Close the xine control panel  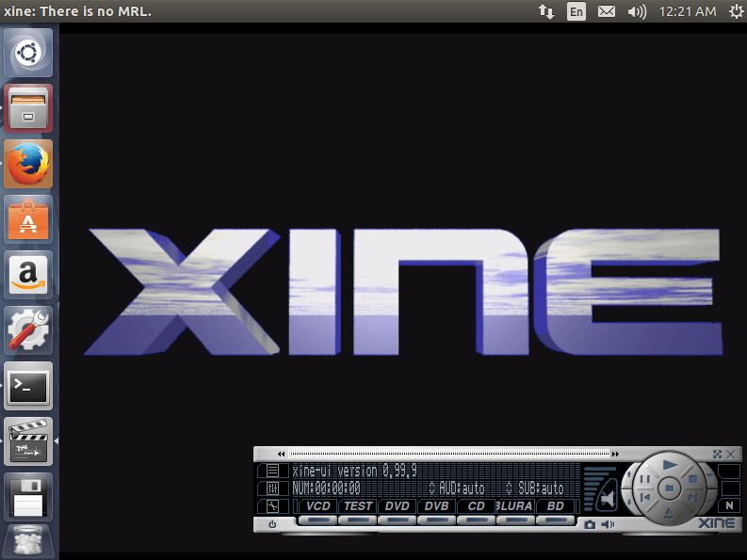[x=731, y=455]
